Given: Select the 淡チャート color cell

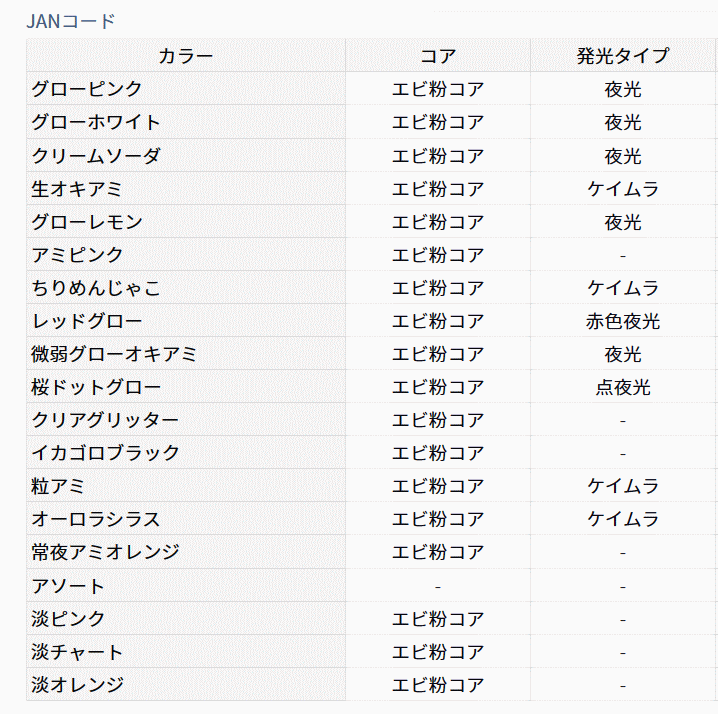Looking at the screenshot, I should tap(77, 652).
